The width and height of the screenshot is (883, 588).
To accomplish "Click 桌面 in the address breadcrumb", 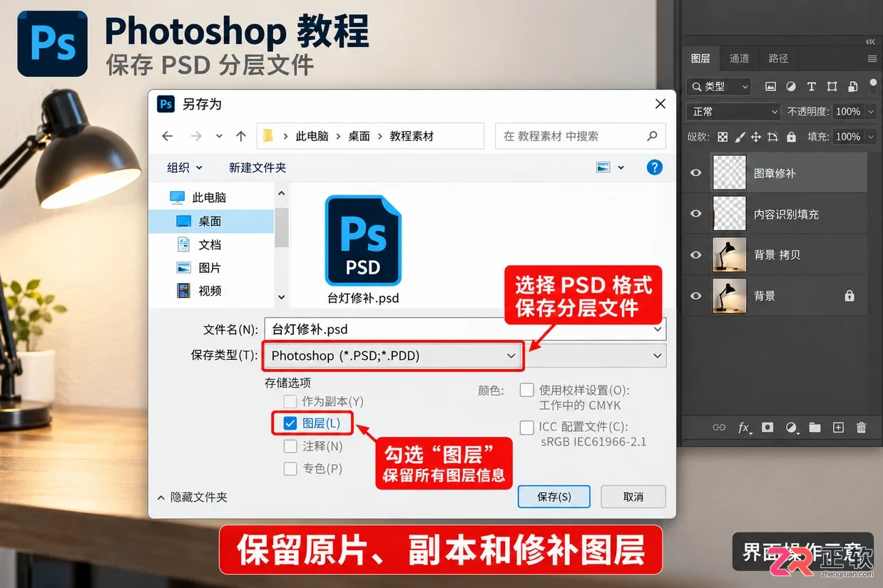I will pos(359,136).
